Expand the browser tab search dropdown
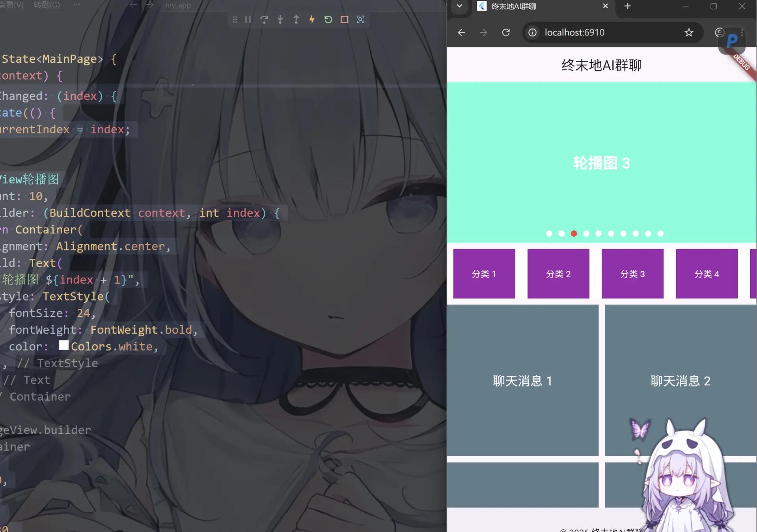The height and width of the screenshot is (532, 757). 459,6
